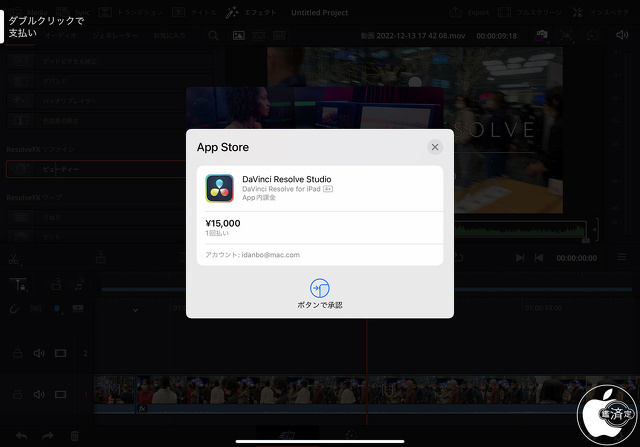This screenshot has width=640, height=447.
Task: Click the viewer speaker volume icon
Action: click(x=622, y=35)
